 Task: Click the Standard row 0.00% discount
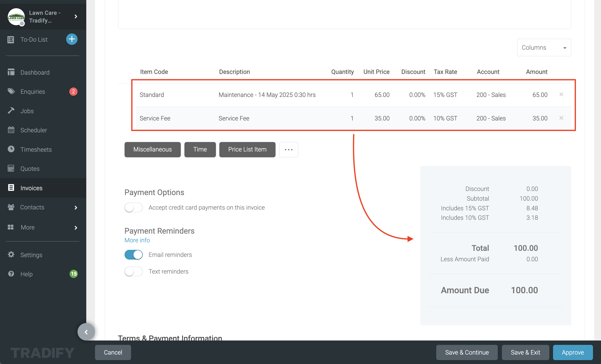(417, 95)
